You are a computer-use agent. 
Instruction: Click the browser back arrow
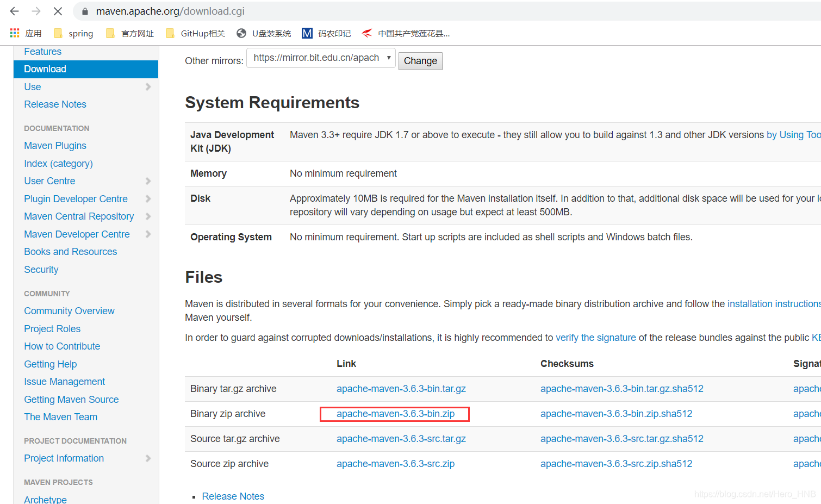pyautogui.click(x=15, y=11)
